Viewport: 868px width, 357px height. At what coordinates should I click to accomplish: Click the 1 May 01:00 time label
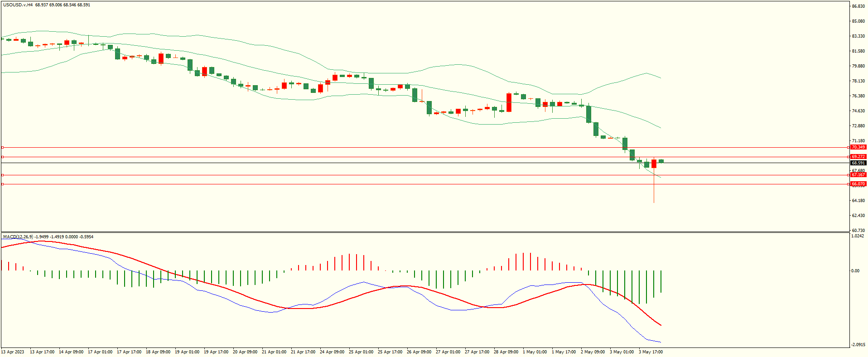click(x=535, y=352)
